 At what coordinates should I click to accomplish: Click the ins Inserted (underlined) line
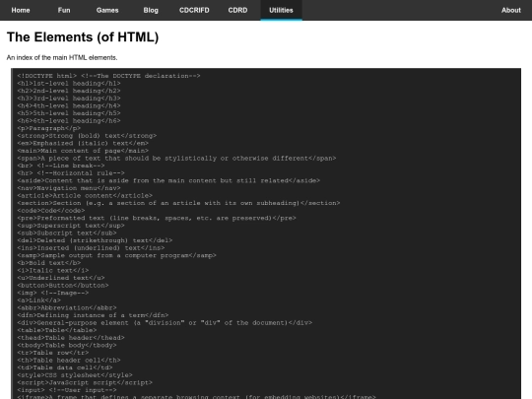click(91, 247)
